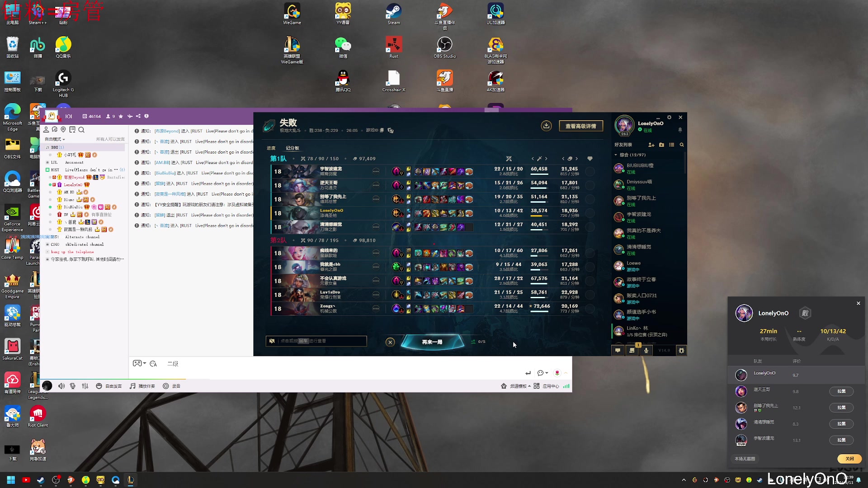Image resolution: width=868 pixels, height=488 pixels.
Task: Open YY game controller icon in chat toolbar
Action: point(137,363)
